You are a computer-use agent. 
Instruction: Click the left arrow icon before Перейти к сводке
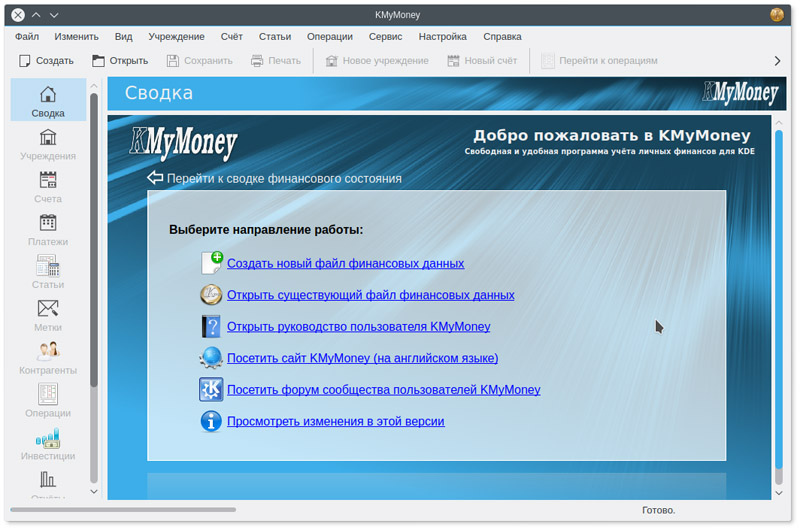155,178
